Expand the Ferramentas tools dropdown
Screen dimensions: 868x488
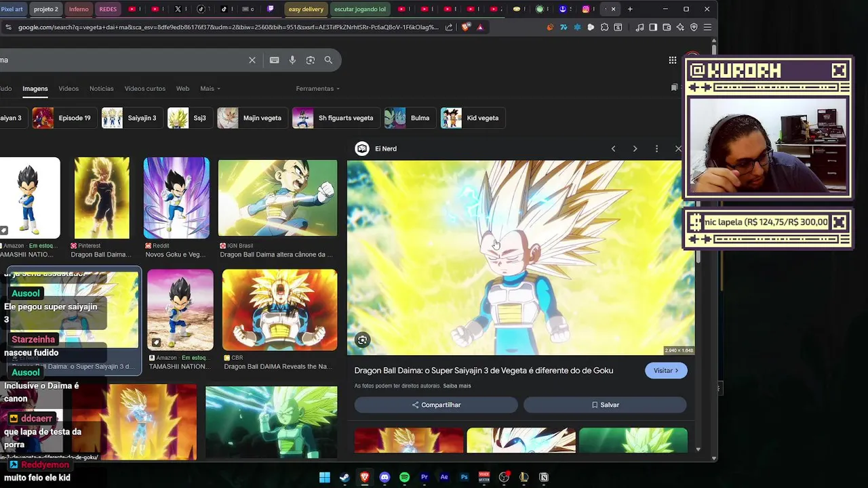[x=317, y=89]
